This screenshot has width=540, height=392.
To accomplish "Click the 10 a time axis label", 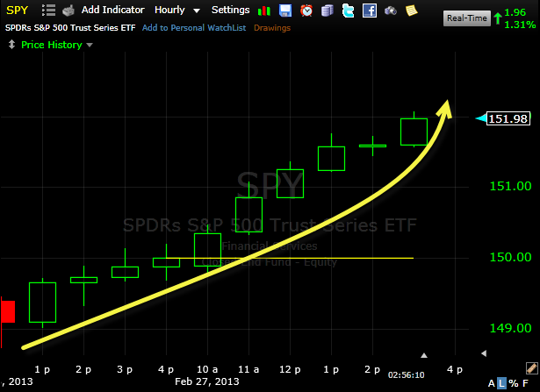I will 207,369.
